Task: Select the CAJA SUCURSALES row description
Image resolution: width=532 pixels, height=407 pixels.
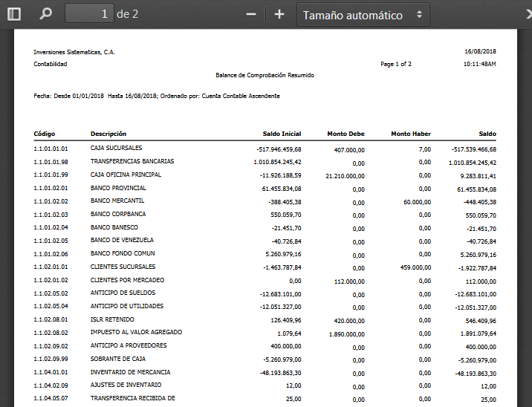Action: click(x=116, y=149)
